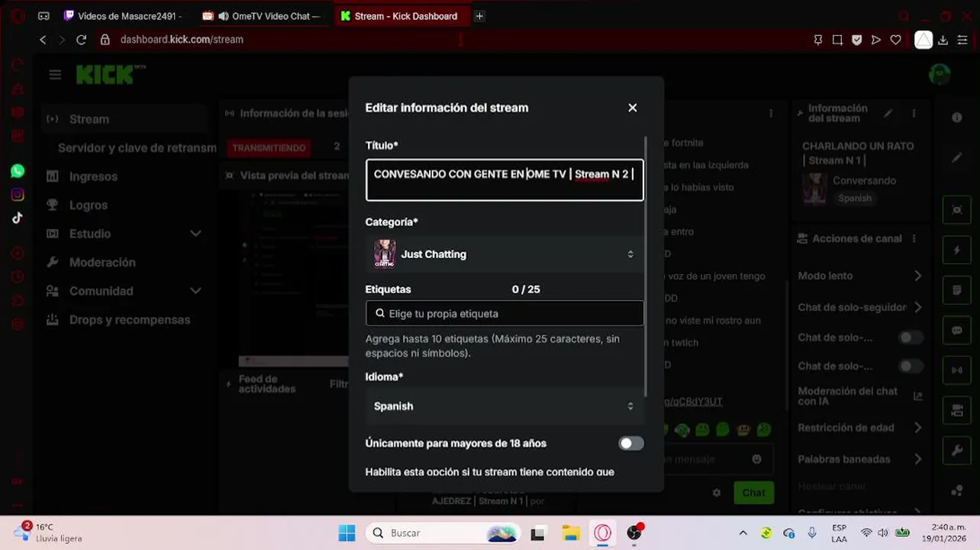Take a browser snapshot

pos(837,40)
